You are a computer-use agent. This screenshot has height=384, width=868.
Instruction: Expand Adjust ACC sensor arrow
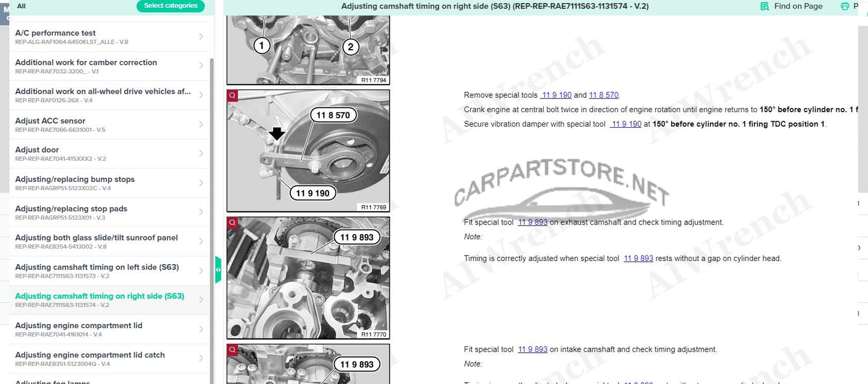[x=201, y=124]
